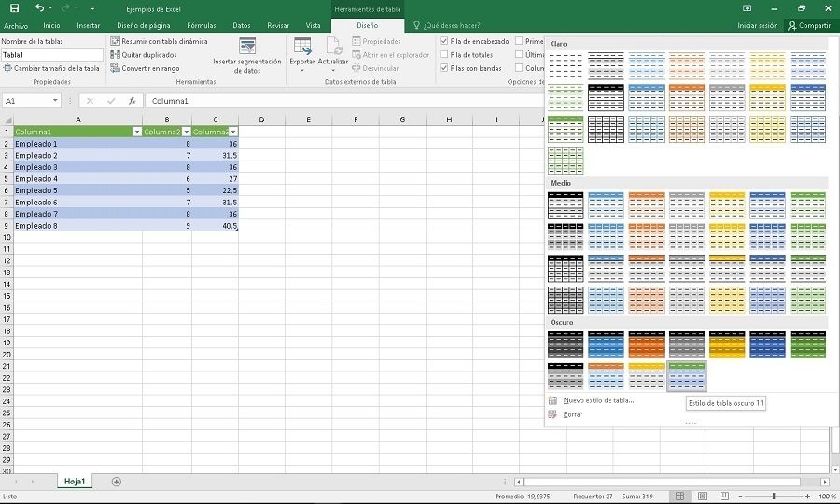
Task: Open Ribbon display options icon
Action: click(x=747, y=8)
